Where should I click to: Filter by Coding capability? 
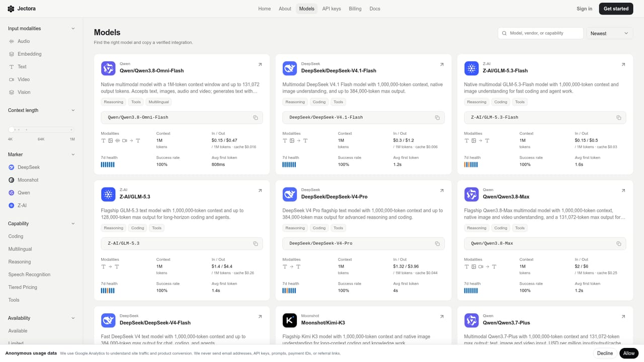click(41, 236)
